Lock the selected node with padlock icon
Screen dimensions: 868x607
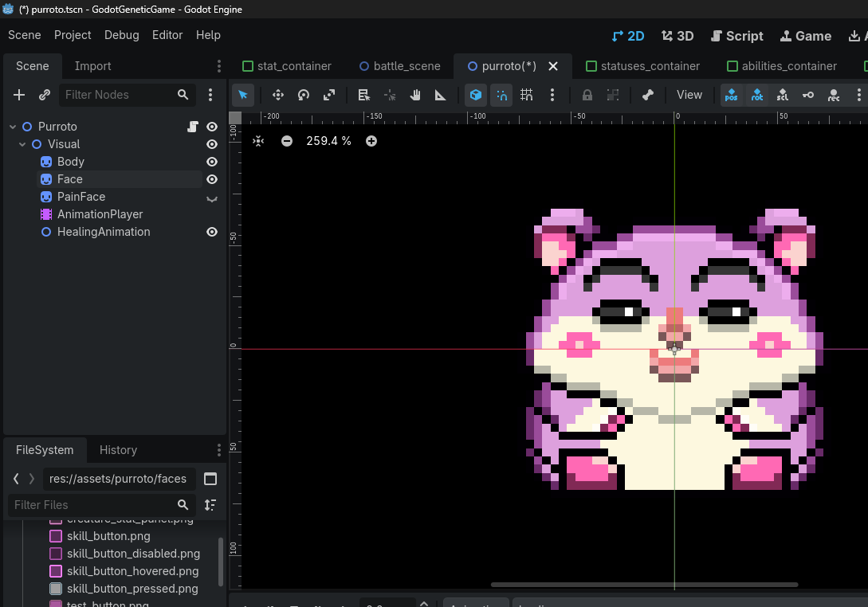click(587, 95)
